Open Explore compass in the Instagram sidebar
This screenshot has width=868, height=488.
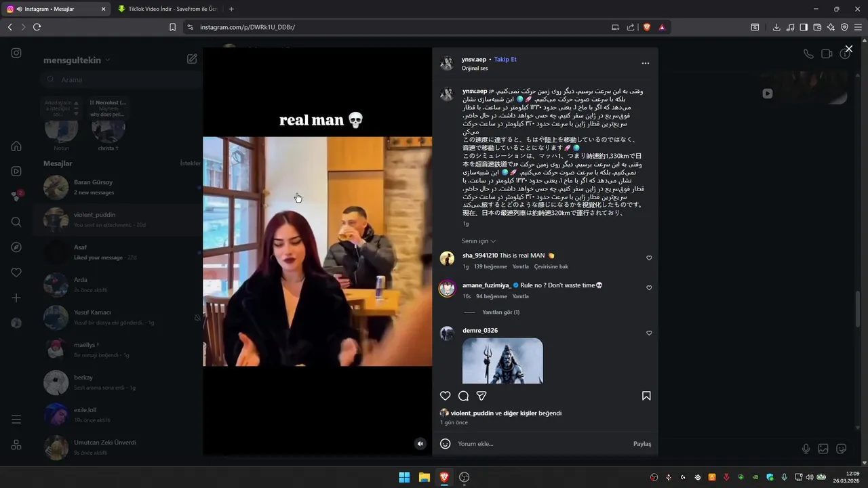(16, 247)
